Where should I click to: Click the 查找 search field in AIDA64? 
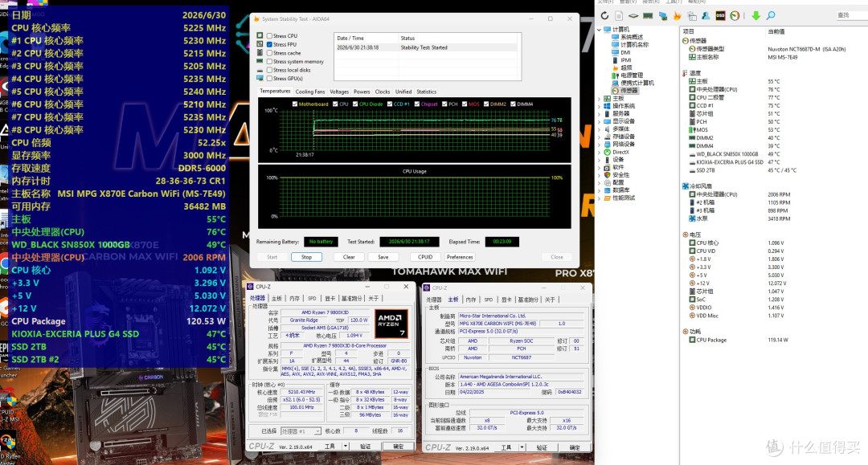pyautogui.click(x=851, y=15)
